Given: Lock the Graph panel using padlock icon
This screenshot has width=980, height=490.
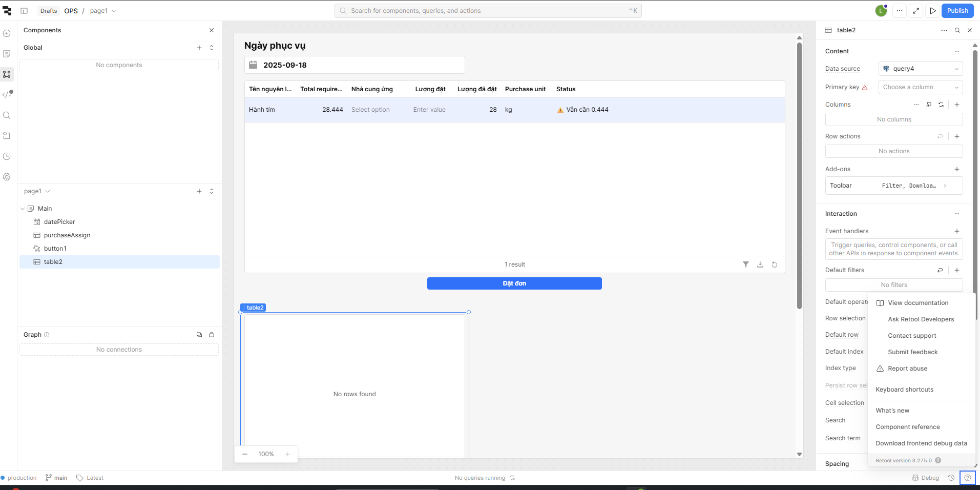Looking at the screenshot, I should 212,335.
